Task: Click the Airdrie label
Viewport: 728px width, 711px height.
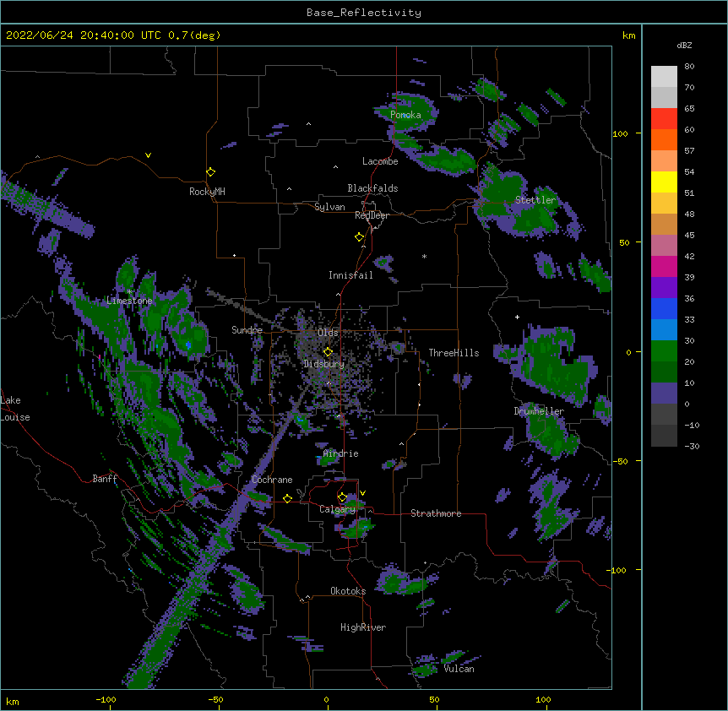Action: point(341,453)
